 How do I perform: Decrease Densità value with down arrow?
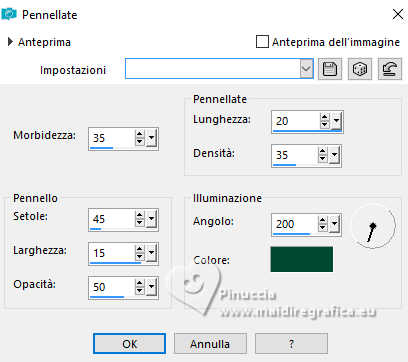pos(322,158)
